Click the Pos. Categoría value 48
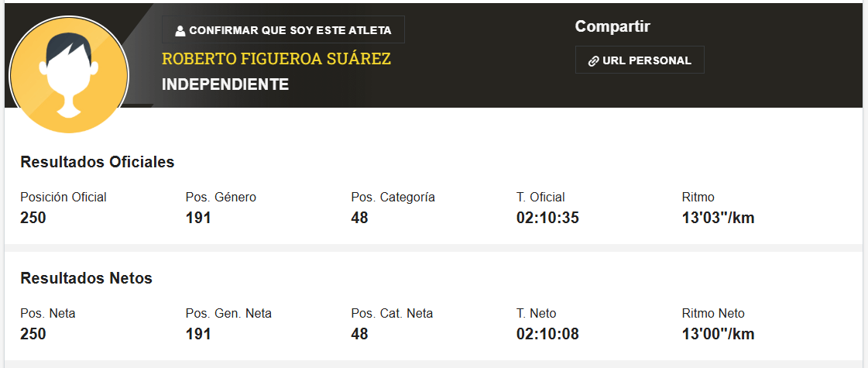The width and height of the screenshot is (868, 368). [359, 218]
